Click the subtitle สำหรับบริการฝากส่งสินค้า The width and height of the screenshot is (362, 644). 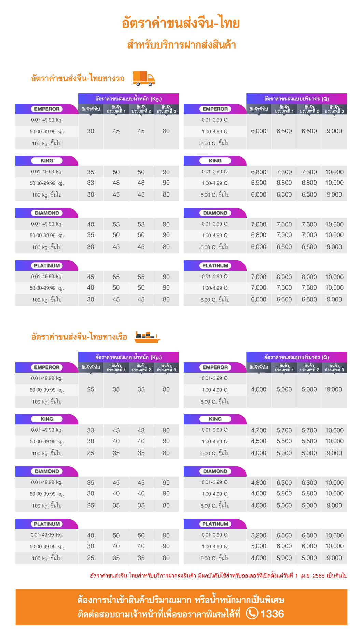click(x=181, y=45)
